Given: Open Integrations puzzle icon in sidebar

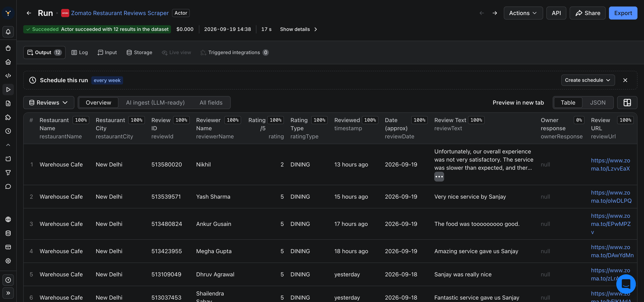Looking at the screenshot, I should pyautogui.click(x=8, y=117).
